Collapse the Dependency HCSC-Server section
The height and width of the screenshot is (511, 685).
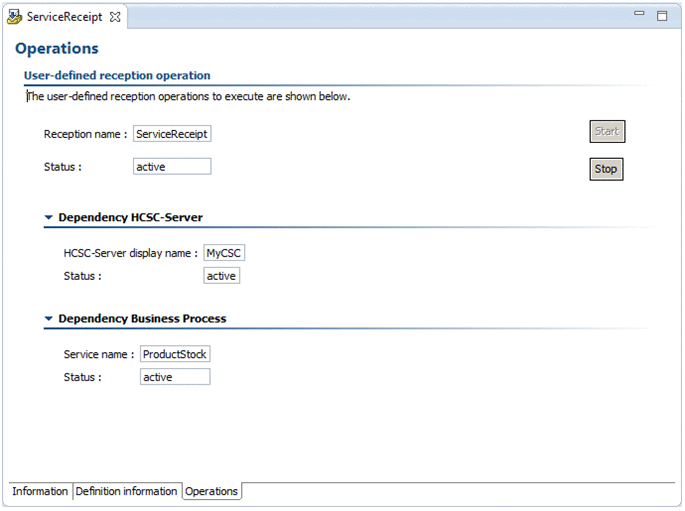48,217
